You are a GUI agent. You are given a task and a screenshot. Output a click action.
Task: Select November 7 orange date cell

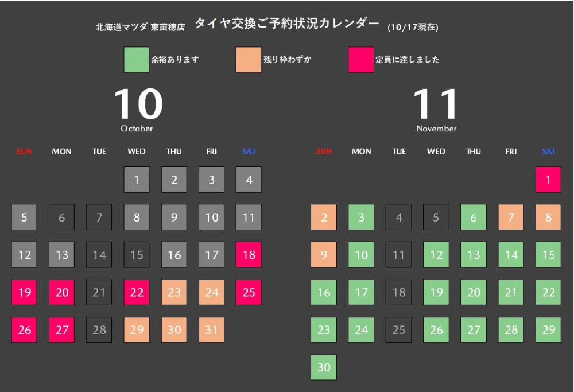pos(511,218)
